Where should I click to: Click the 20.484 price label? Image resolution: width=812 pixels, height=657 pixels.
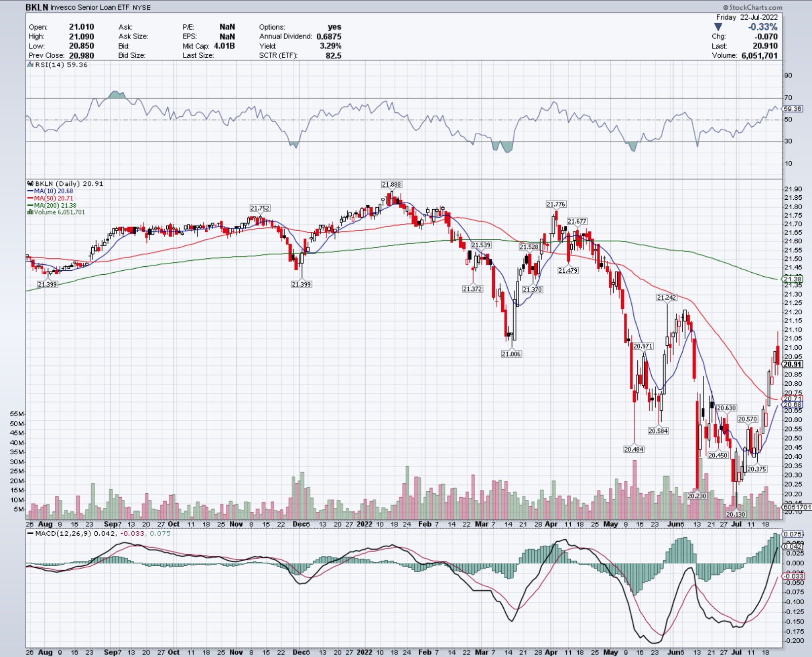[634, 449]
